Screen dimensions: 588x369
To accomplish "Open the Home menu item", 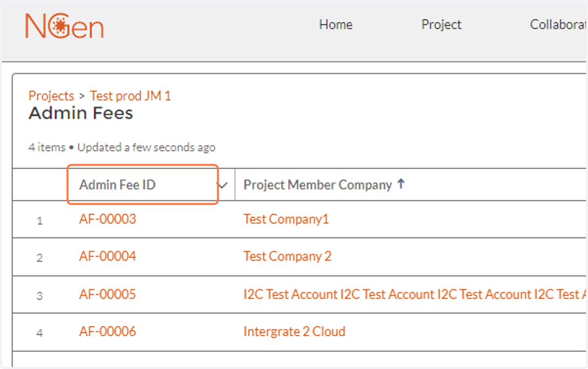I will [336, 25].
